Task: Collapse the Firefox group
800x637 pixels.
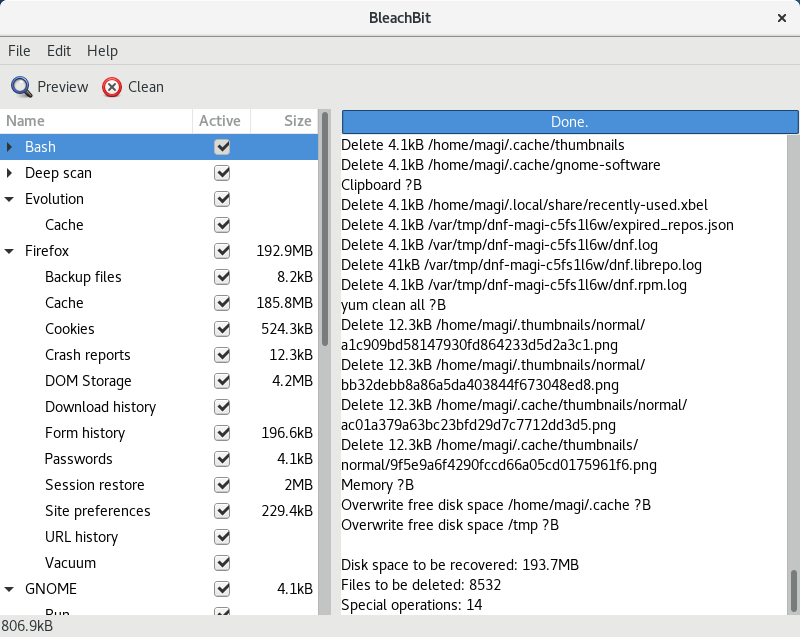Action: click(x=9, y=251)
